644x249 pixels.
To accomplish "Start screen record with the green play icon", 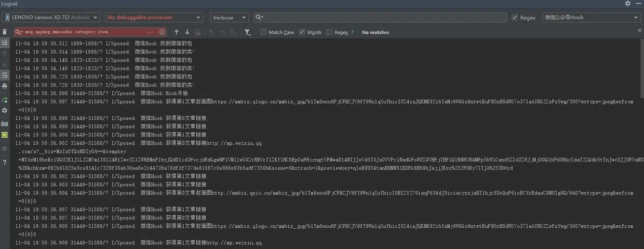I will point(5,135).
